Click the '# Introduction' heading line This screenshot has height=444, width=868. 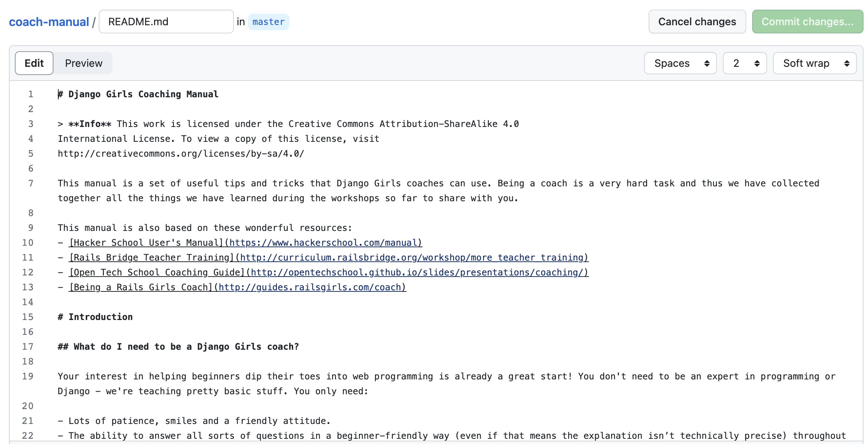tap(95, 317)
